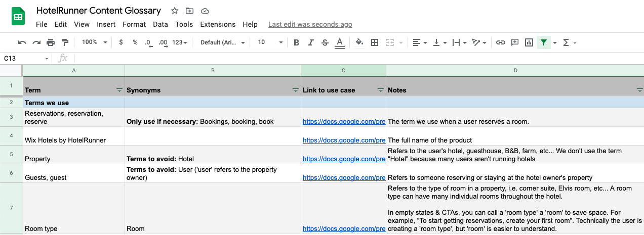Image resolution: width=644 pixels, height=235 pixels.
Task: Insert a chart
Action: 529,42
